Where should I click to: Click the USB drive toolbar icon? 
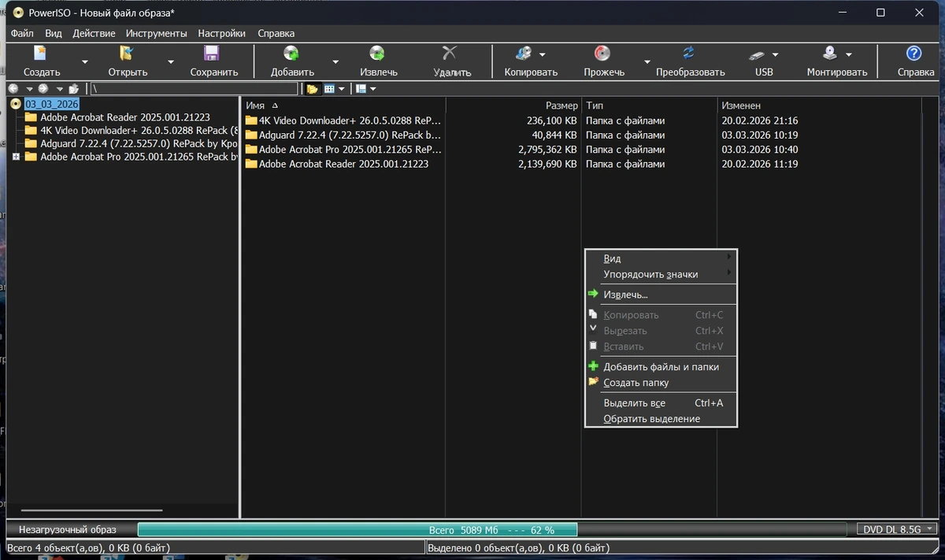pos(756,55)
